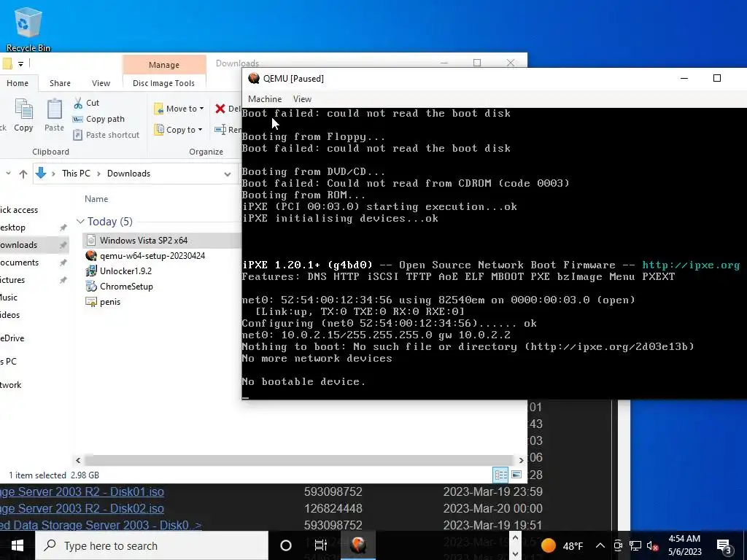Click the Up arrow navigation button

(x=23, y=174)
